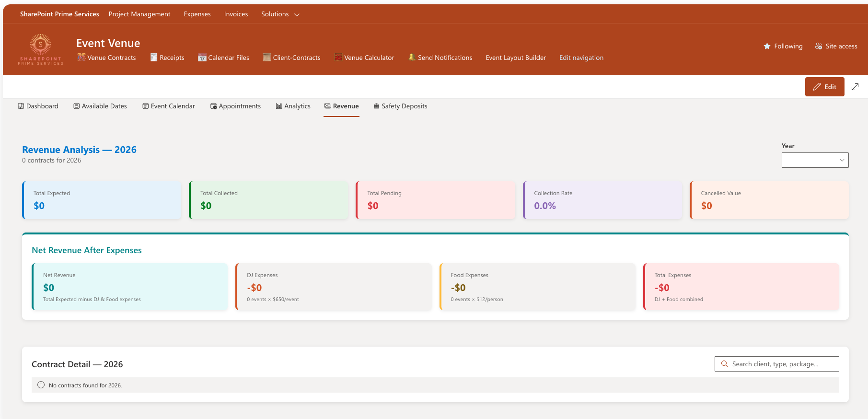Click the Total Pending card
This screenshot has width=868, height=419.
[435, 200]
